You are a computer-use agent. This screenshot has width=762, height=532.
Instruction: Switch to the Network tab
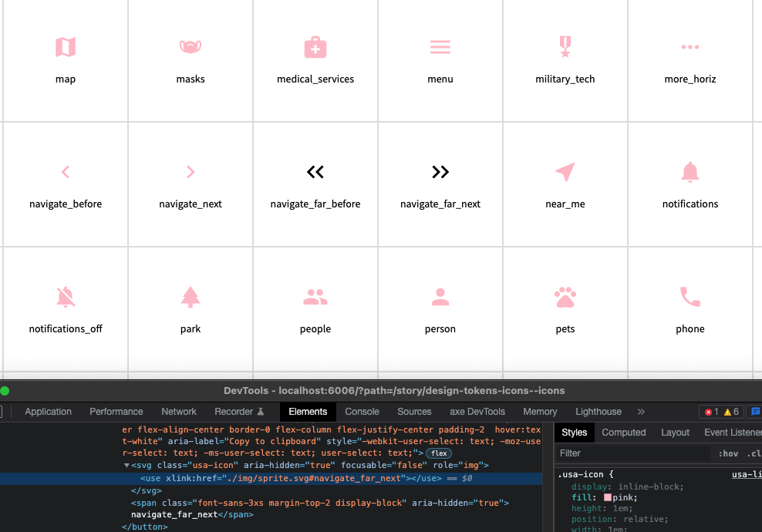(x=179, y=412)
